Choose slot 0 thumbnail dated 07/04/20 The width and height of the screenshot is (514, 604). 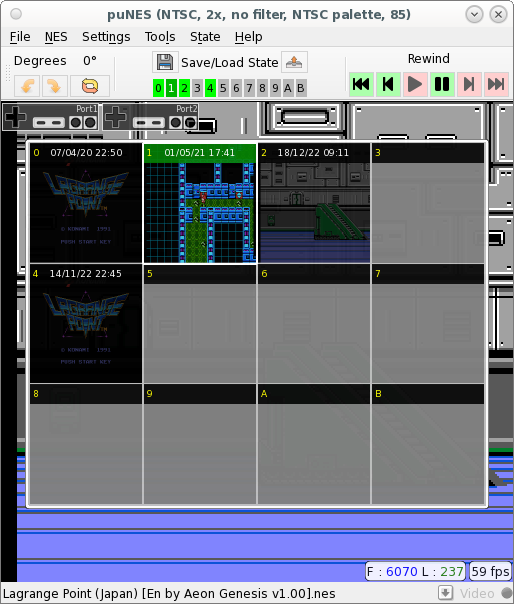(86, 203)
